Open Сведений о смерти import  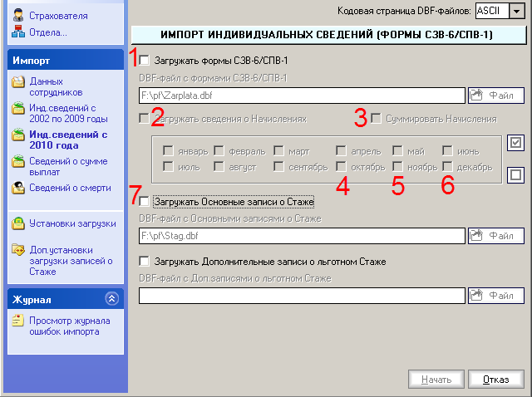pyautogui.click(x=70, y=188)
